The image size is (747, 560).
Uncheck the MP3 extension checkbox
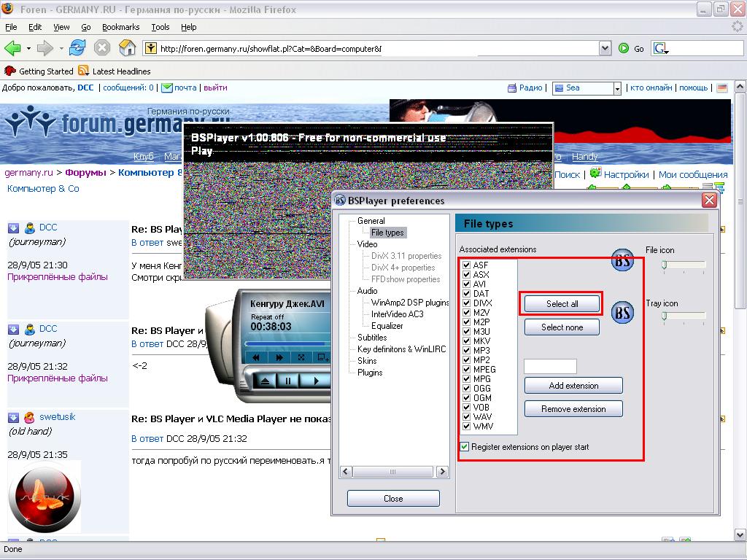tap(466, 351)
